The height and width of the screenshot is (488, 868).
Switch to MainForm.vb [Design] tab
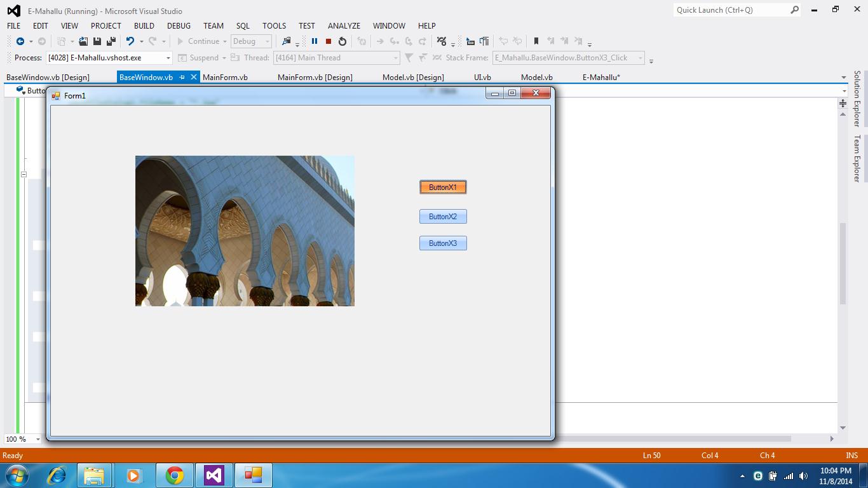[x=315, y=77]
